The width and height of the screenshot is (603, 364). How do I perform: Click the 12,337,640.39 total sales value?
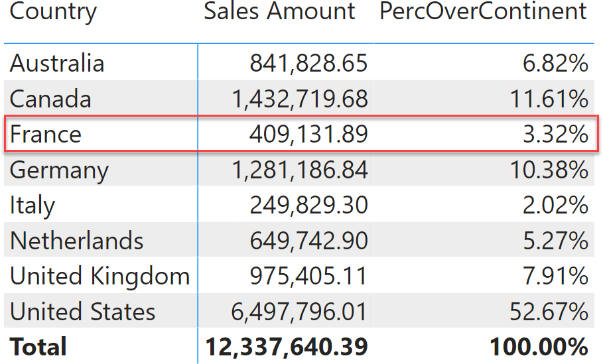287,347
